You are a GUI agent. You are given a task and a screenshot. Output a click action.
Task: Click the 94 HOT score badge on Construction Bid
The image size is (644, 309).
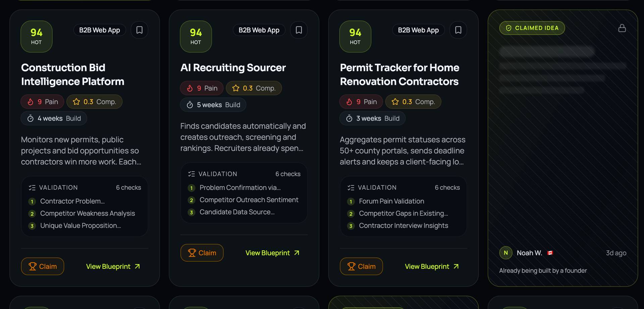pos(37,37)
